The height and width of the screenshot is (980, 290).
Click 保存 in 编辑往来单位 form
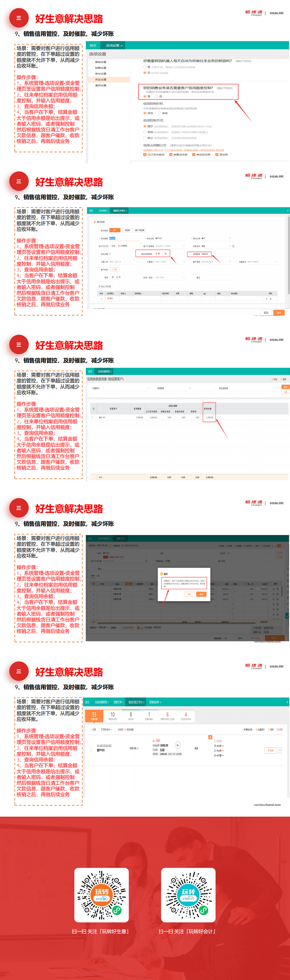click(x=279, y=313)
